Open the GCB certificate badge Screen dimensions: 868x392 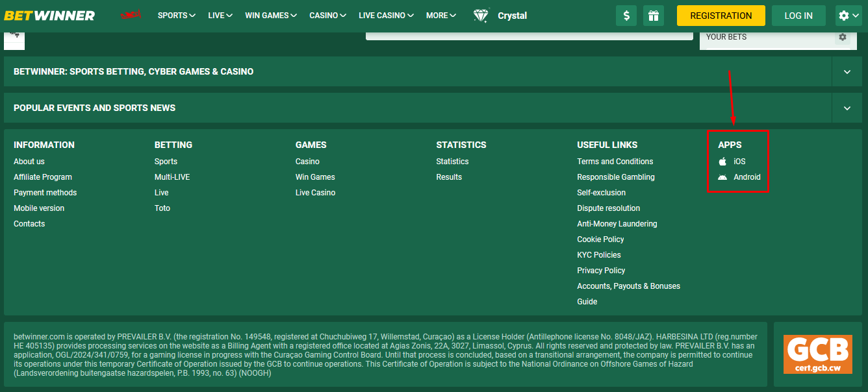tap(817, 354)
